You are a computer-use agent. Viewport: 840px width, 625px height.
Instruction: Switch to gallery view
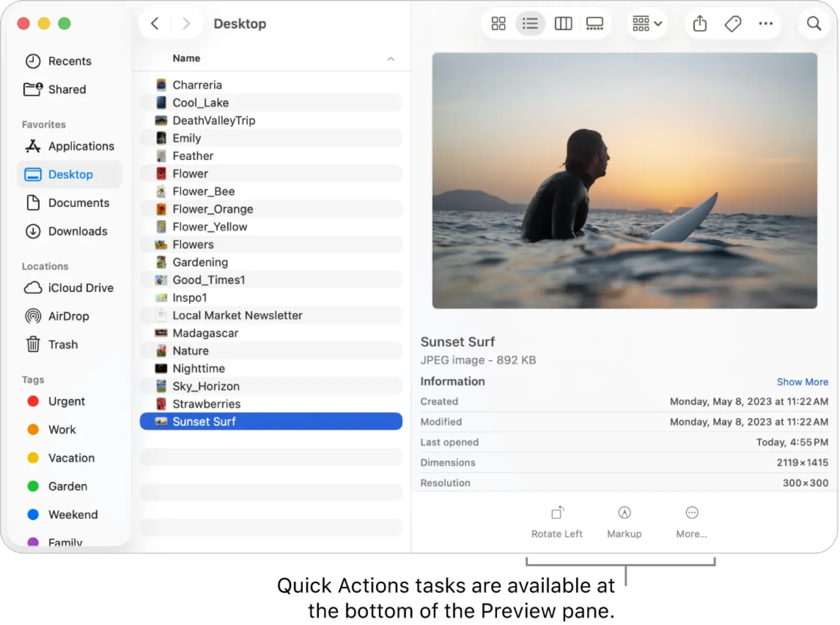pos(594,23)
